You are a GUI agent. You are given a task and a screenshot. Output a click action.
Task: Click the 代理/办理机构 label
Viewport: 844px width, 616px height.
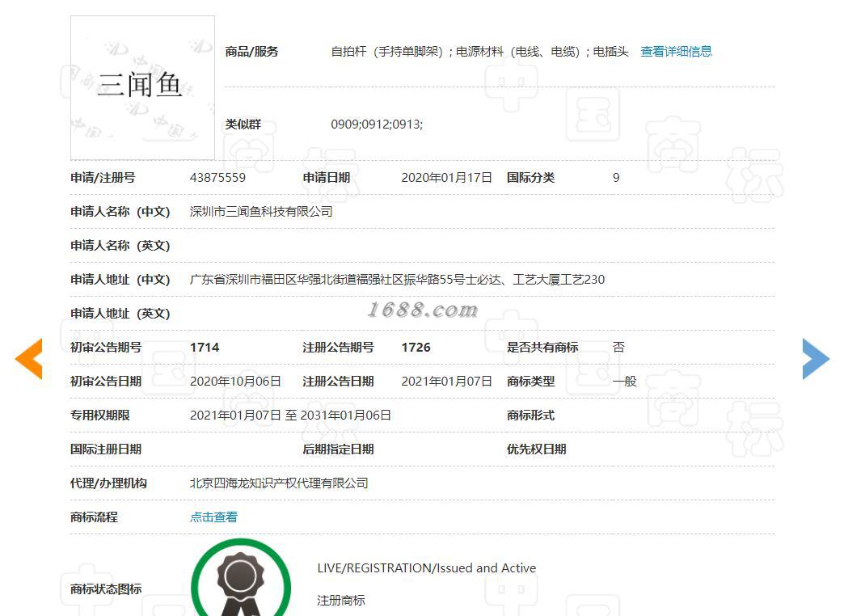coord(108,483)
